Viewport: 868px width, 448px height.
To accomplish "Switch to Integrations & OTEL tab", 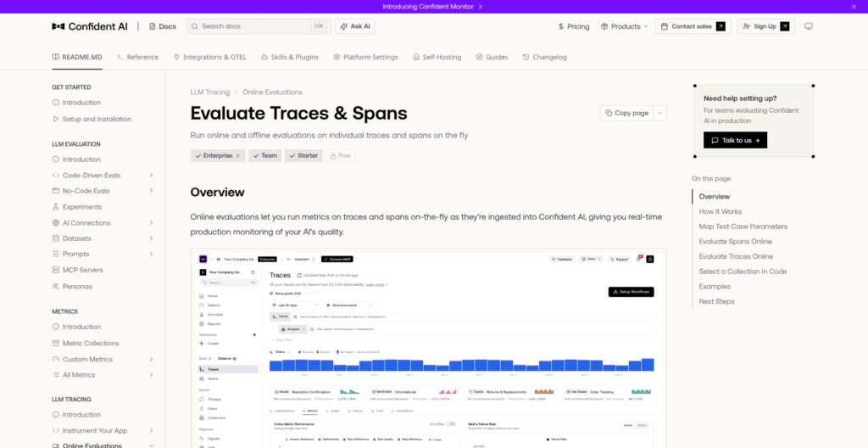I will tap(210, 57).
